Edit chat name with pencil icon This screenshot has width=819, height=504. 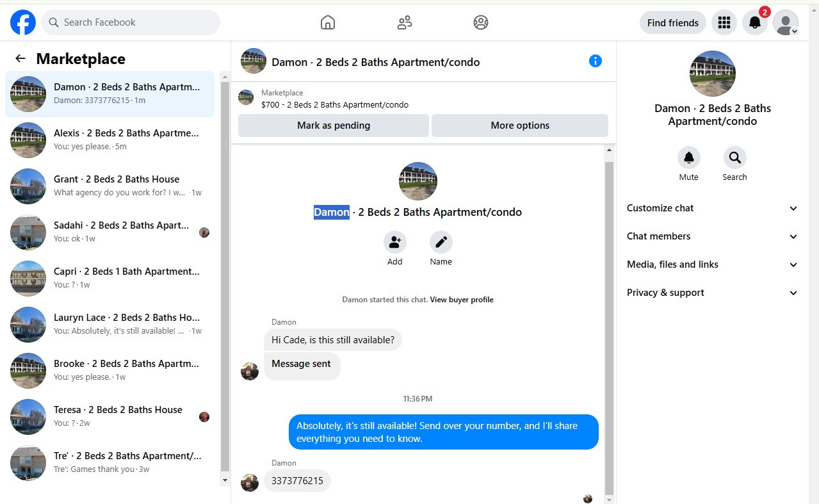pos(441,242)
